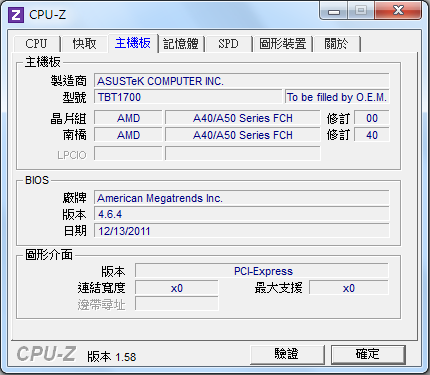Click the 連結寬度 link width x0 value

click(177, 288)
